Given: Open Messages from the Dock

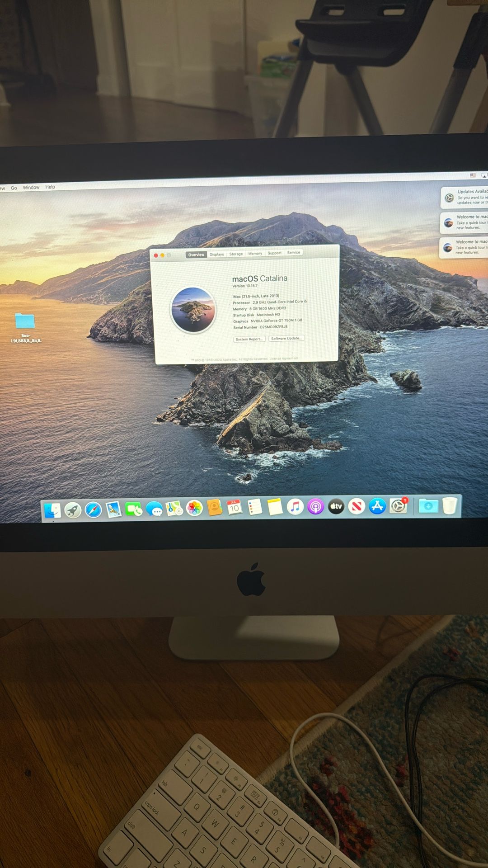Looking at the screenshot, I should [x=154, y=509].
